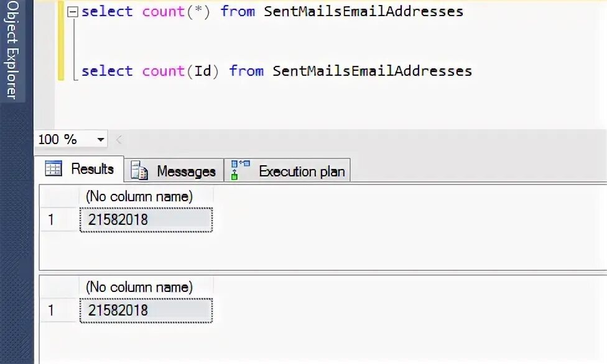The image size is (607, 364).
Task: Select 21582018 cell in second result grid
Action: pyautogui.click(x=146, y=310)
